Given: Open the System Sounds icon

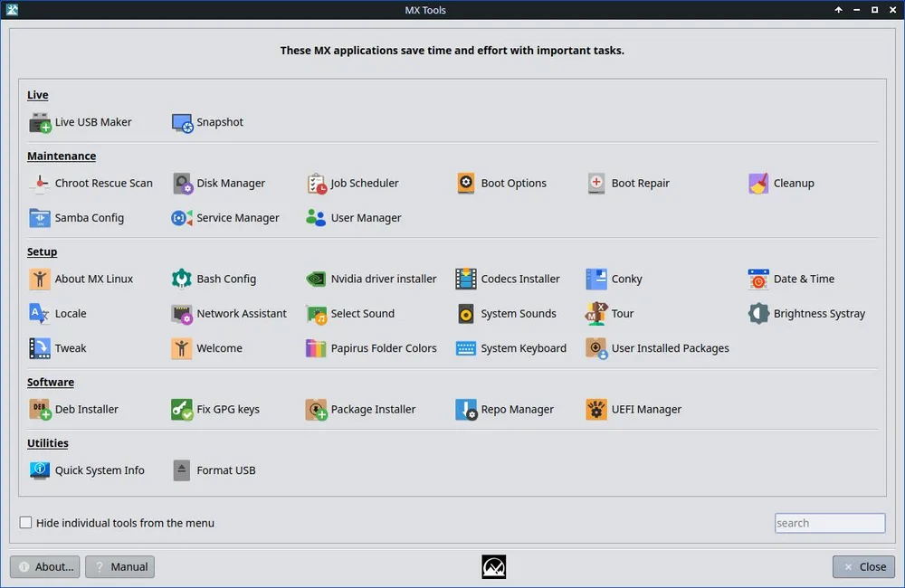Looking at the screenshot, I should pos(466,314).
